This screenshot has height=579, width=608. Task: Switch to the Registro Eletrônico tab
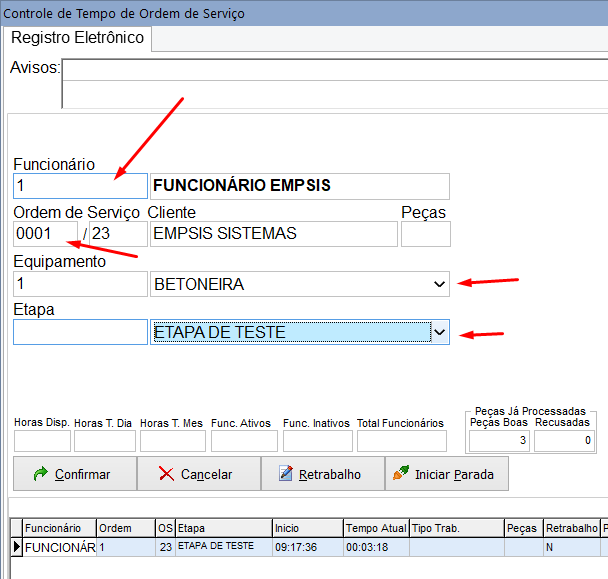pos(78,38)
